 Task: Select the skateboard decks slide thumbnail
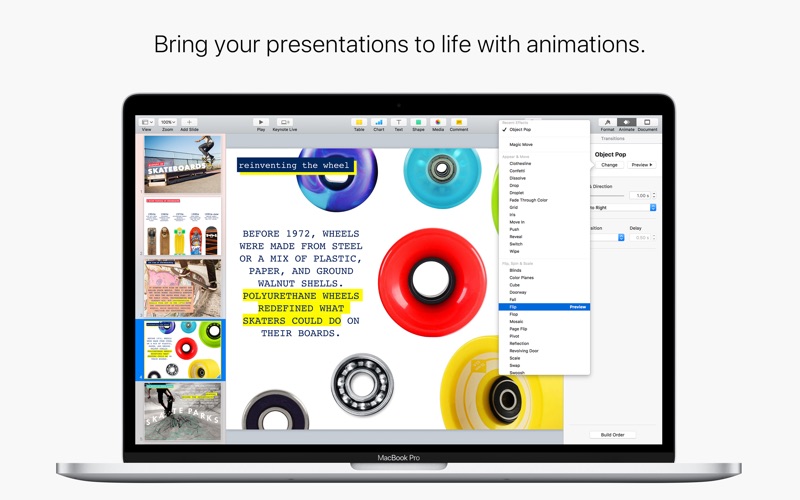[x=183, y=227]
